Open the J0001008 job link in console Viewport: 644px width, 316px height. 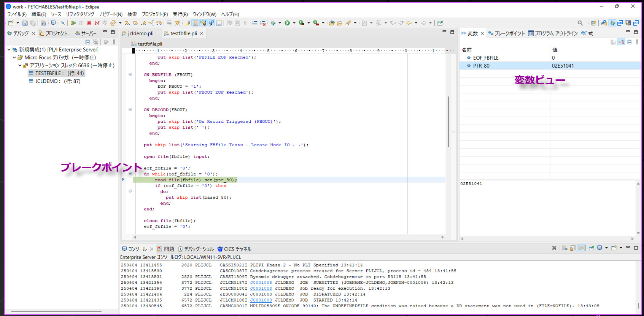[261, 283]
